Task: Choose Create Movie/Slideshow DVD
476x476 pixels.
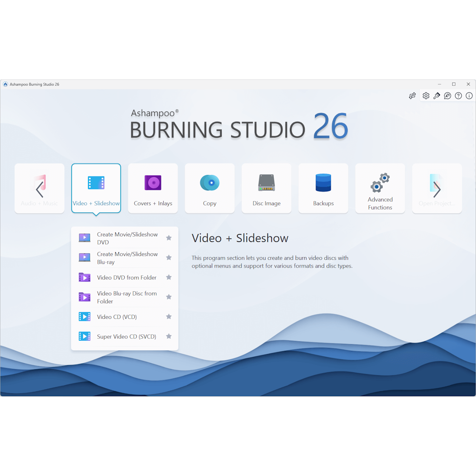Action: (x=124, y=238)
